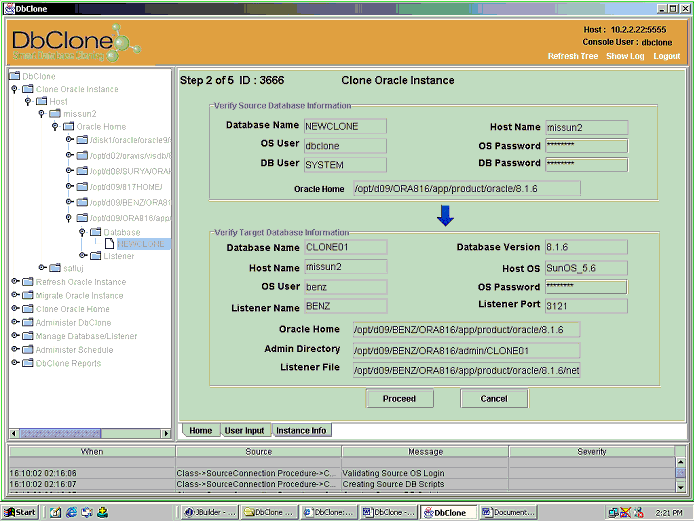Viewport: 694px width, 521px height.
Task: Expand the Listener tree node
Action: pos(82,255)
